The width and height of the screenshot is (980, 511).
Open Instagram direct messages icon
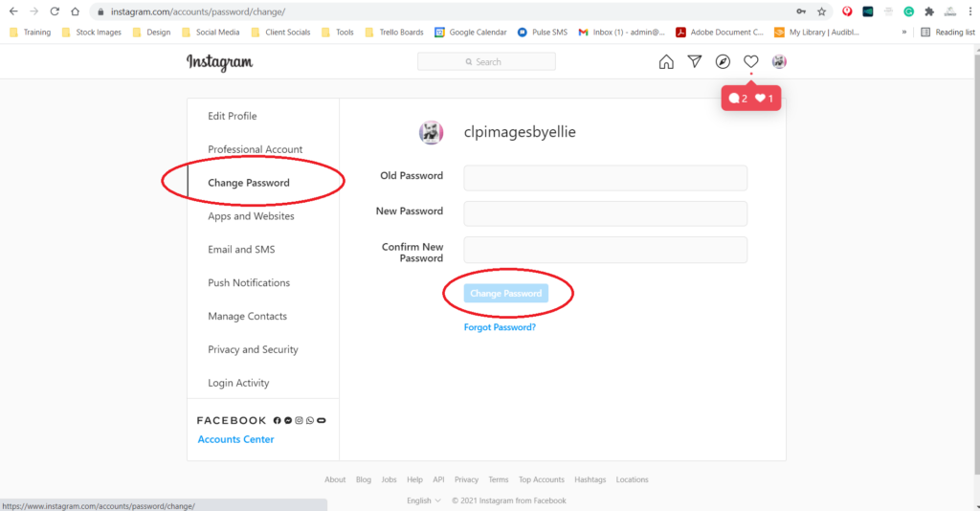(x=695, y=61)
